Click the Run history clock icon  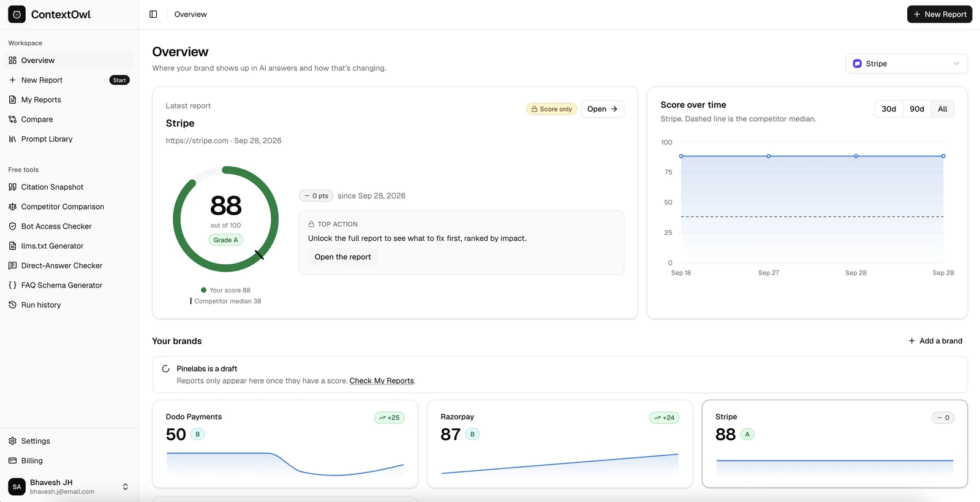click(12, 305)
